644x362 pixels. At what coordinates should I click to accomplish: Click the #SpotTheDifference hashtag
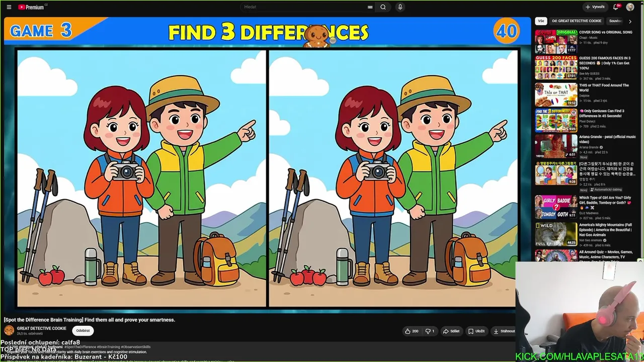click(80, 347)
